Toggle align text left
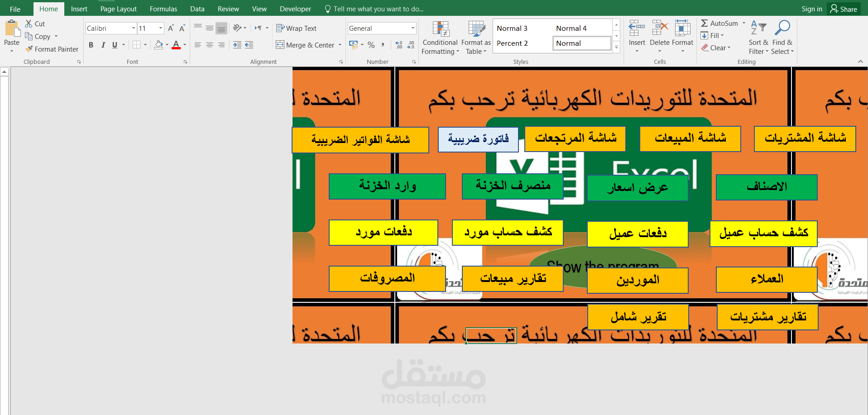 198,45
